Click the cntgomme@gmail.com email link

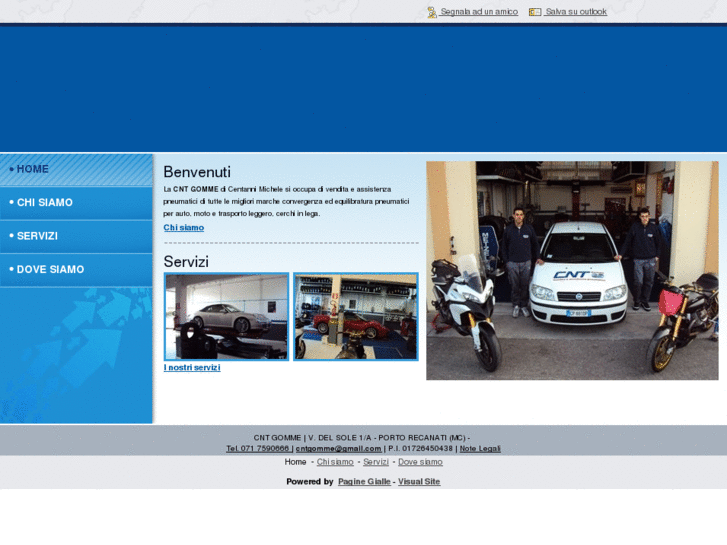338,449
